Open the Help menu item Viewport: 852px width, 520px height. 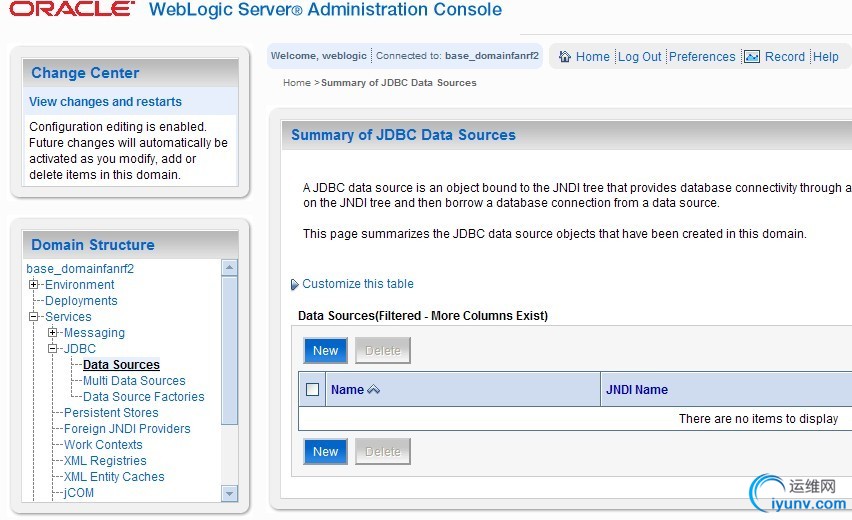pyautogui.click(x=826, y=57)
